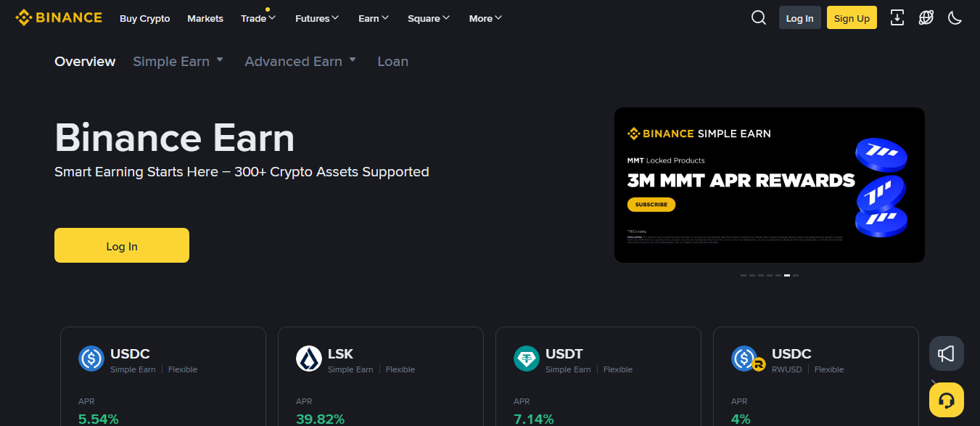Image resolution: width=980 pixels, height=426 pixels.
Task: Click the RWUSD label
Action: 787,369
